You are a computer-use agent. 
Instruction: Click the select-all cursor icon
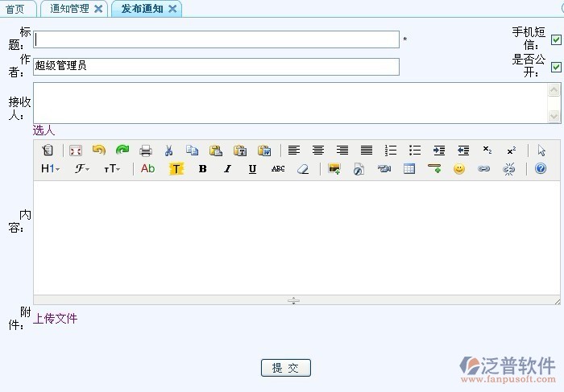click(x=541, y=151)
